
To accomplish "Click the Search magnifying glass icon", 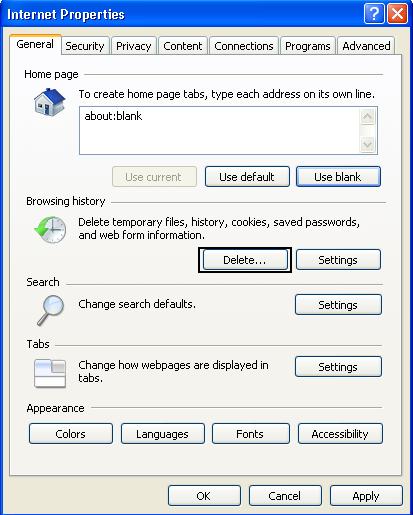I will point(50,310).
